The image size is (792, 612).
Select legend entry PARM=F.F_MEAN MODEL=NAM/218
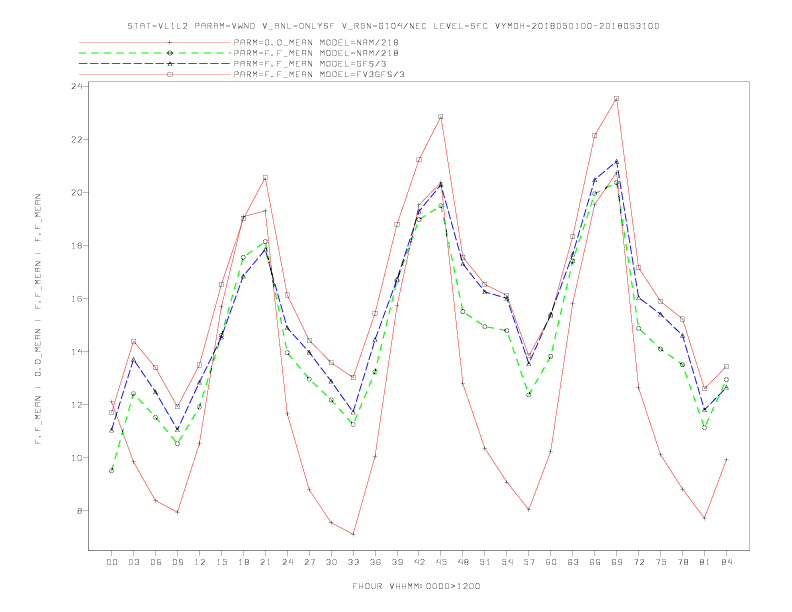click(x=316, y=53)
